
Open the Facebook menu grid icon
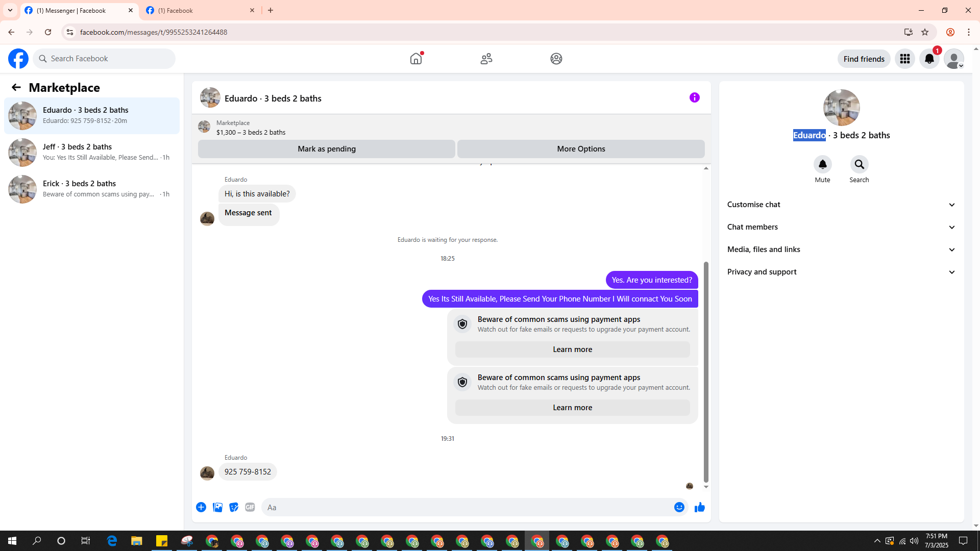click(x=905, y=59)
